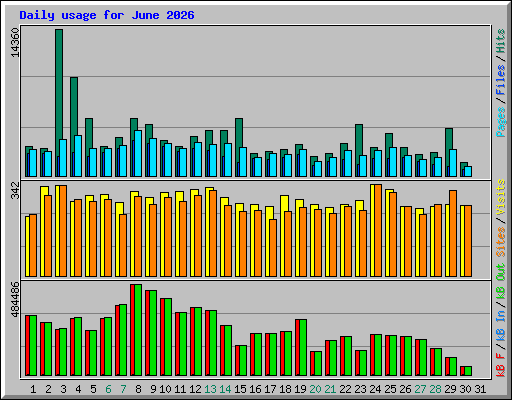512x400 pixels.
Task: Click the green kB bar for day 30
Action: pyautogui.click(x=468, y=371)
